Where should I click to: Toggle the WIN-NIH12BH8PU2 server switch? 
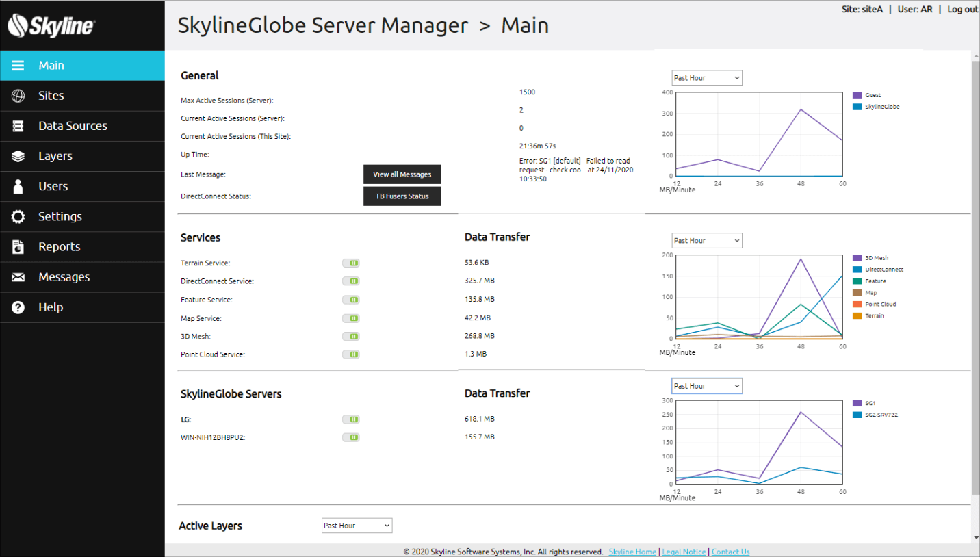[351, 437]
